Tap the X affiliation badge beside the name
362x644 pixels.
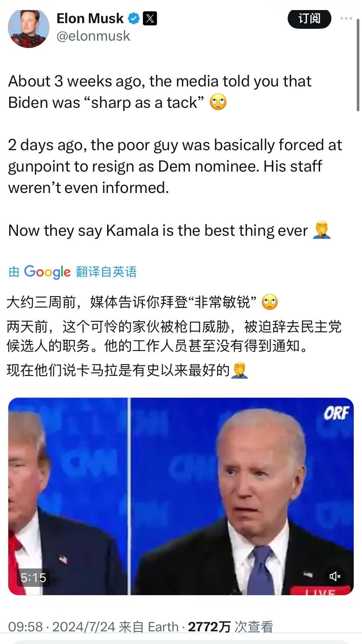(150, 18)
